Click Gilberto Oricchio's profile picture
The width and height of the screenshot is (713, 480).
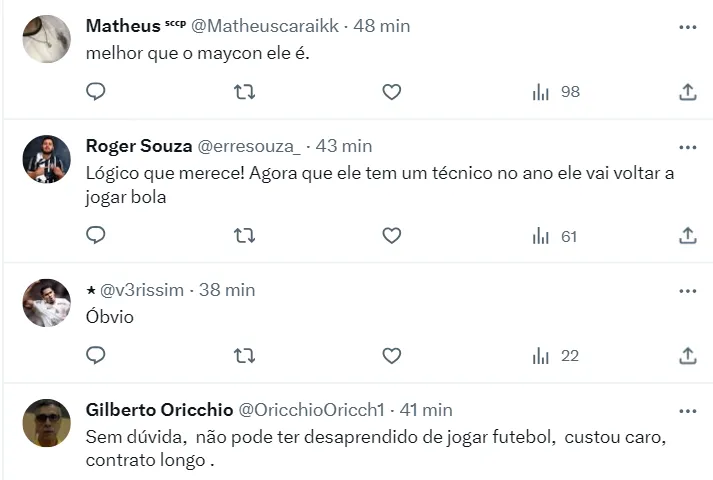[x=47, y=423]
